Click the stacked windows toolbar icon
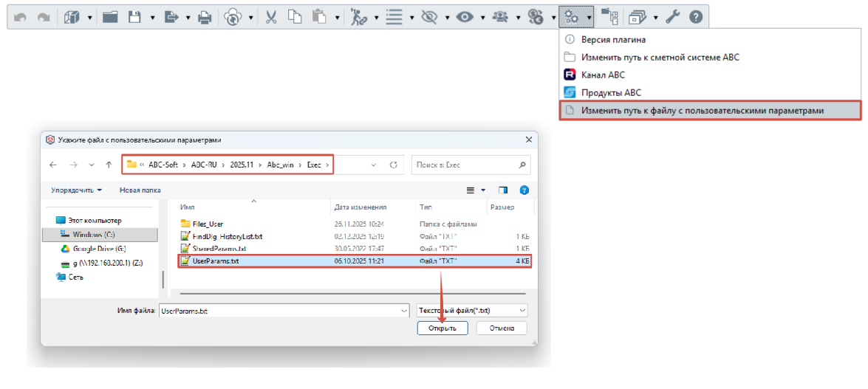The height and width of the screenshot is (389, 868). point(638,18)
